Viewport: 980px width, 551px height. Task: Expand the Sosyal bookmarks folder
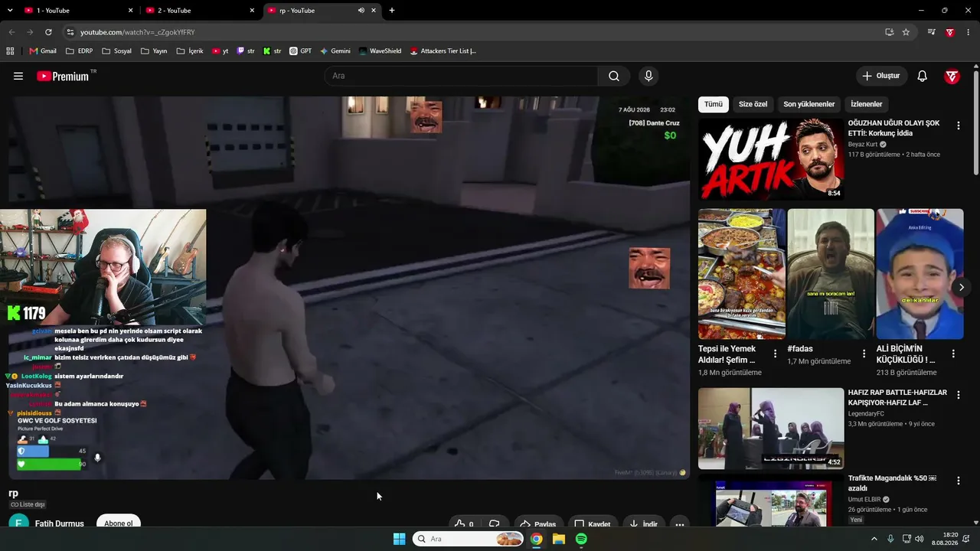pyautogui.click(x=117, y=51)
